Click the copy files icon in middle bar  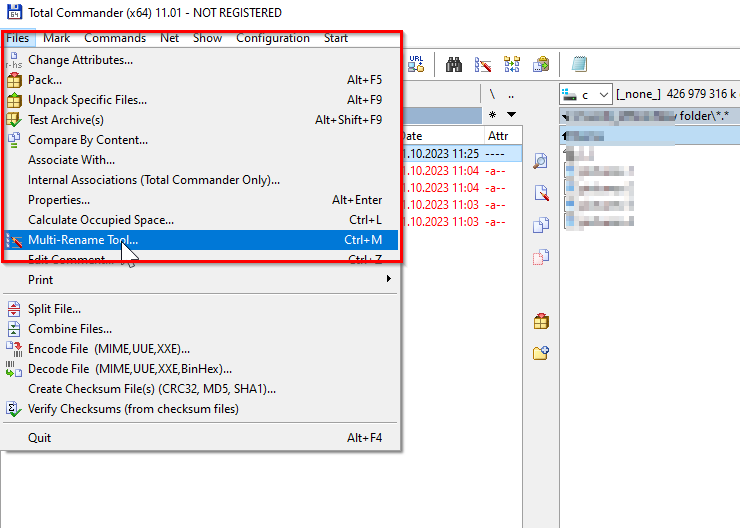[x=541, y=225]
